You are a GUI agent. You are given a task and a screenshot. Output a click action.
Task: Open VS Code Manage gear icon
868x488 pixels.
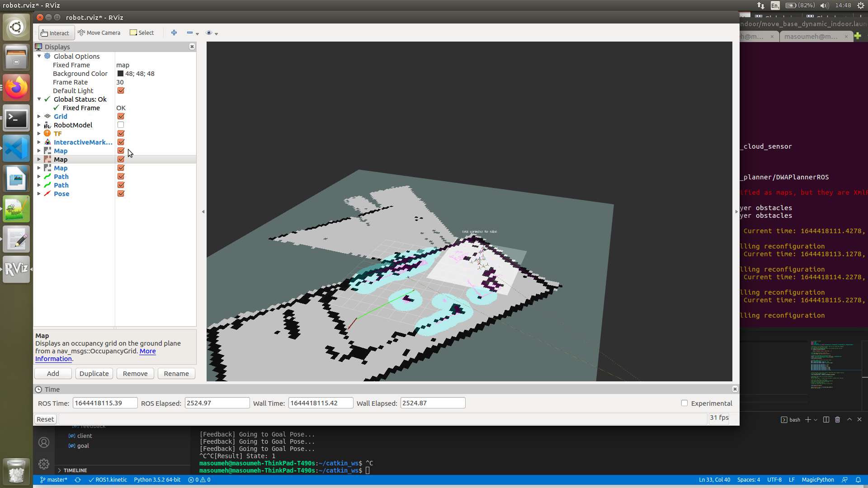coord(44,464)
